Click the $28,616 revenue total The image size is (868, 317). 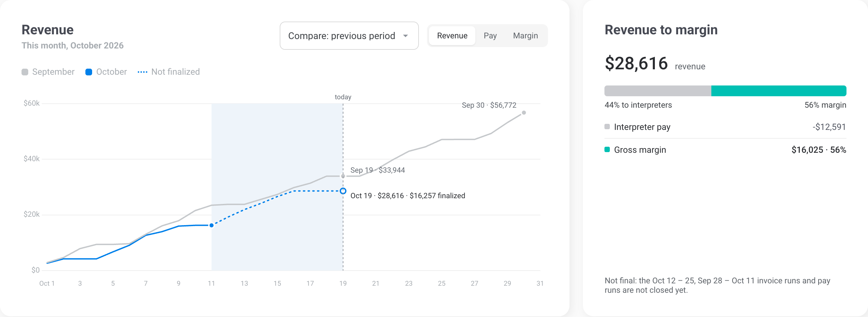[x=636, y=63]
